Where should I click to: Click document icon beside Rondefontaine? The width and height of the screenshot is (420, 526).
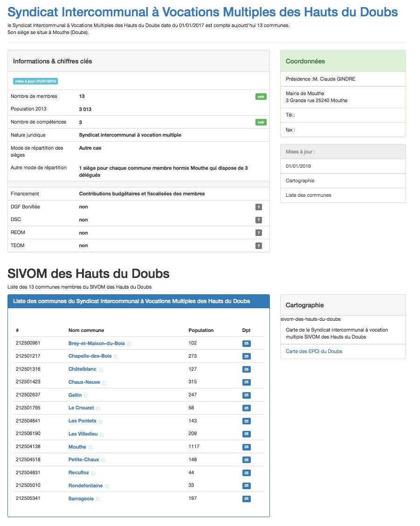(107, 486)
